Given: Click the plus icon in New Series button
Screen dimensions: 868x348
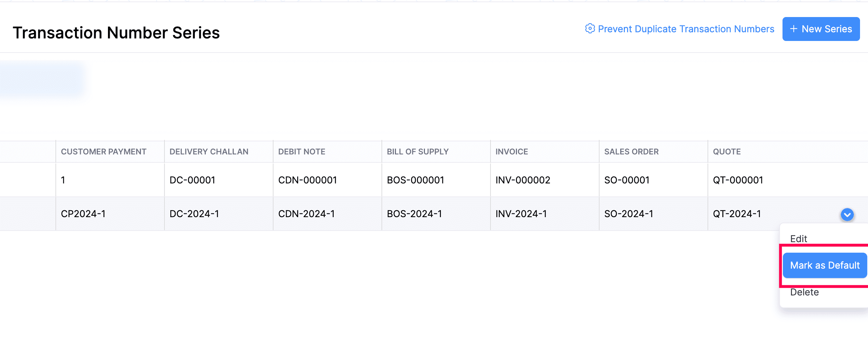Looking at the screenshot, I should 793,29.
